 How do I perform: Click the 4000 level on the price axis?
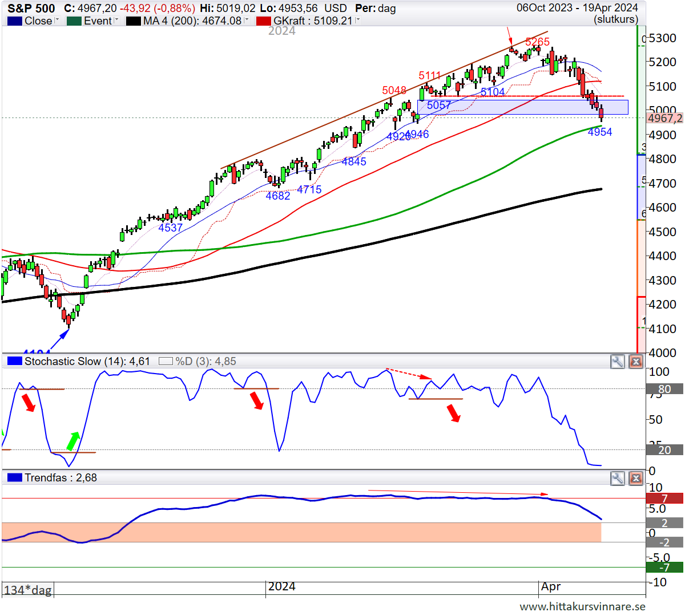point(663,353)
